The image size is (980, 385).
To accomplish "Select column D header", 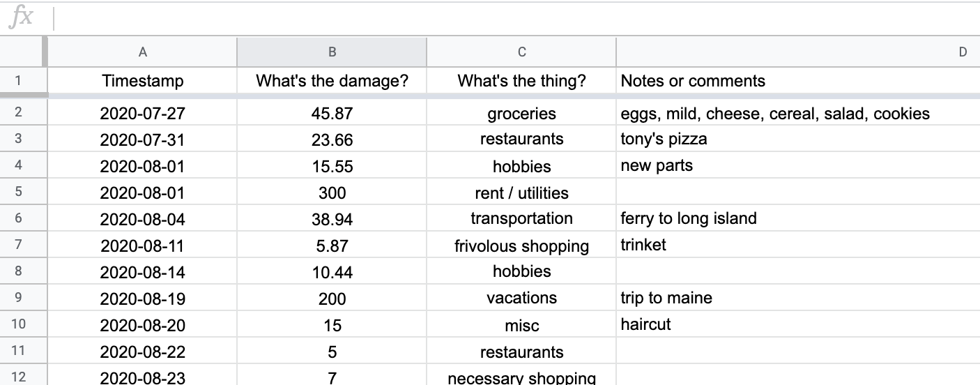I will [798, 52].
